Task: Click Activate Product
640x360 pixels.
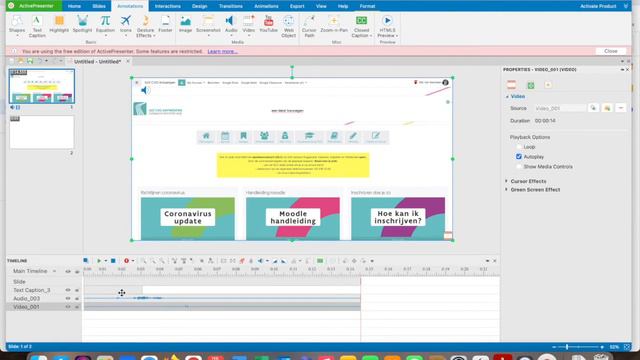Action: click(598, 6)
